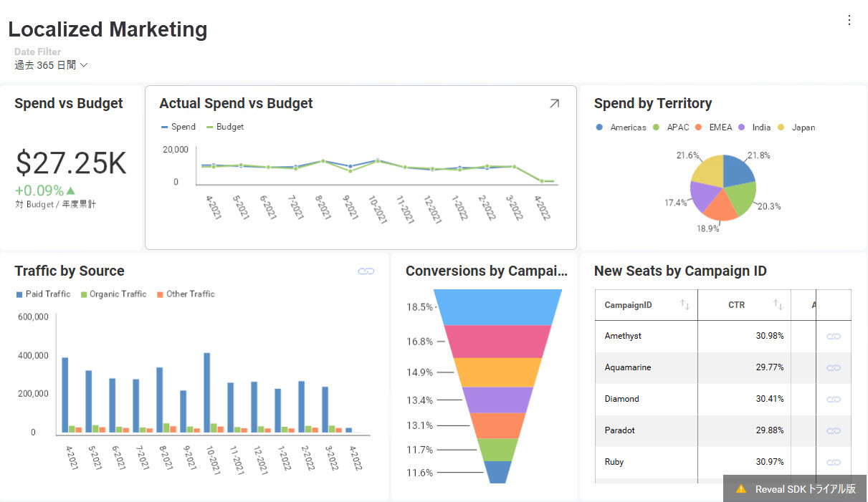This screenshot has height=502, width=868.
Task: Select the top blue funnel segment
Action: [x=498, y=306]
